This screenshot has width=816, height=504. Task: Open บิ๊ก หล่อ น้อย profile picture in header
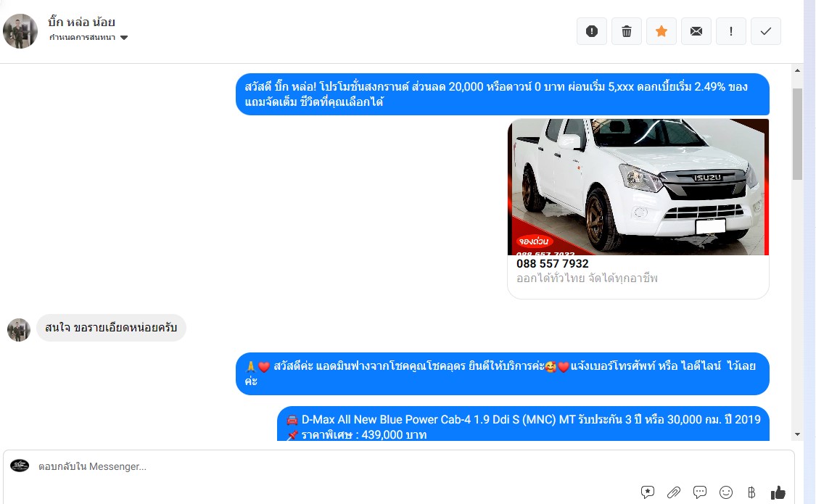tap(20, 31)
